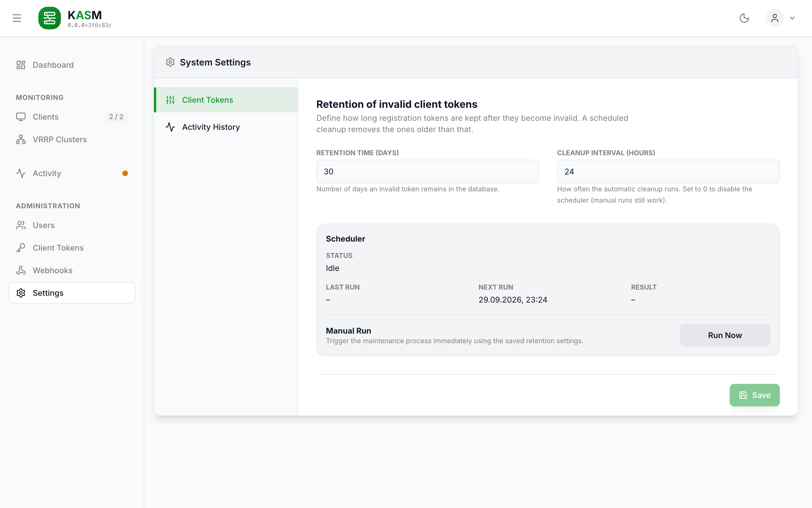Click the Settings gear icon in sidebar
The height and width of the screenshot is (508, 812).
(21, 293)
